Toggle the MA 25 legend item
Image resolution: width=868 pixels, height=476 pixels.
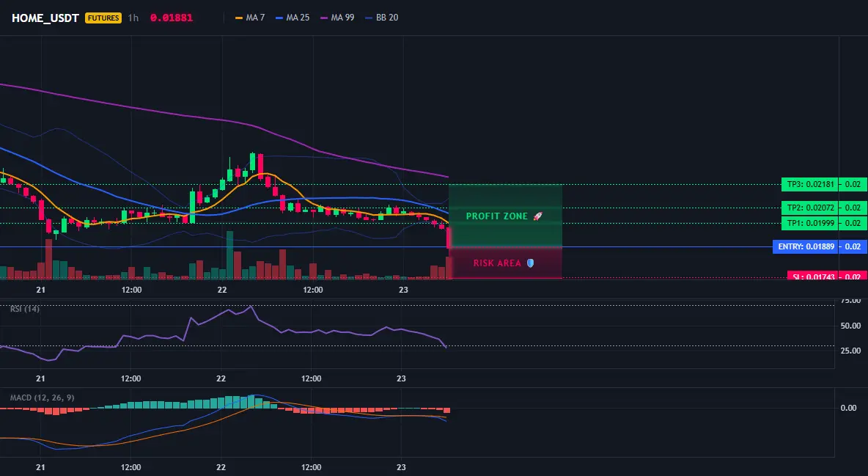click(x=293, y=18)
